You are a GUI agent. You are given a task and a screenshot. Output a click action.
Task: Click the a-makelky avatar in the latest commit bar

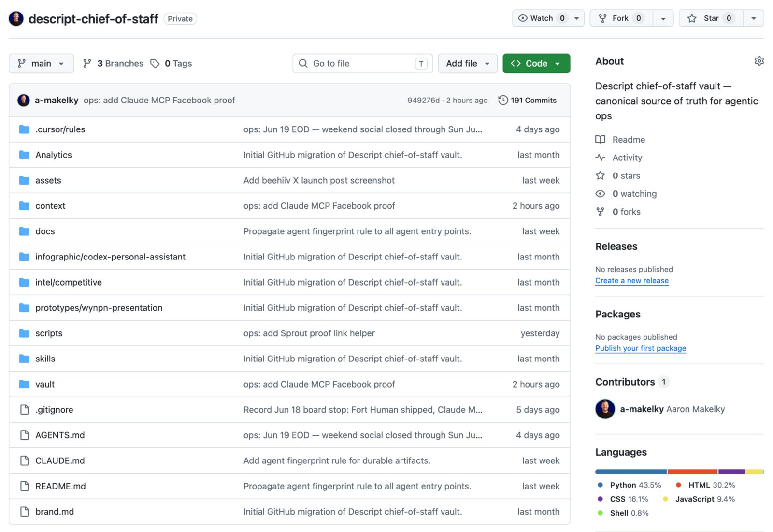coord(23,100)
